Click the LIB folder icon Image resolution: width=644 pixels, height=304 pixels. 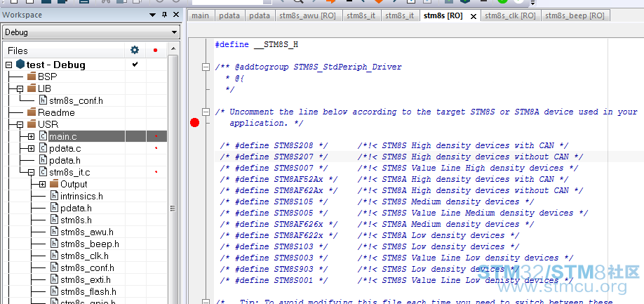32,88
